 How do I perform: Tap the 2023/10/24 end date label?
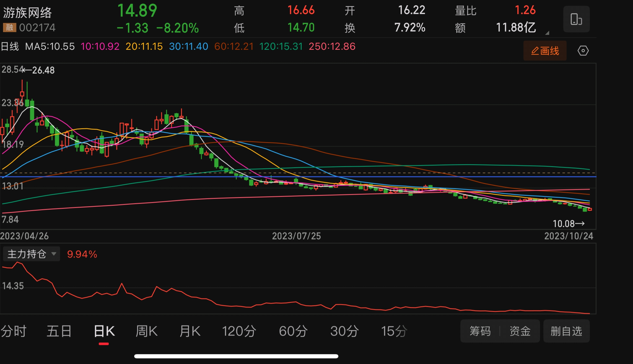pyautogui.click(x=569, y=236)
